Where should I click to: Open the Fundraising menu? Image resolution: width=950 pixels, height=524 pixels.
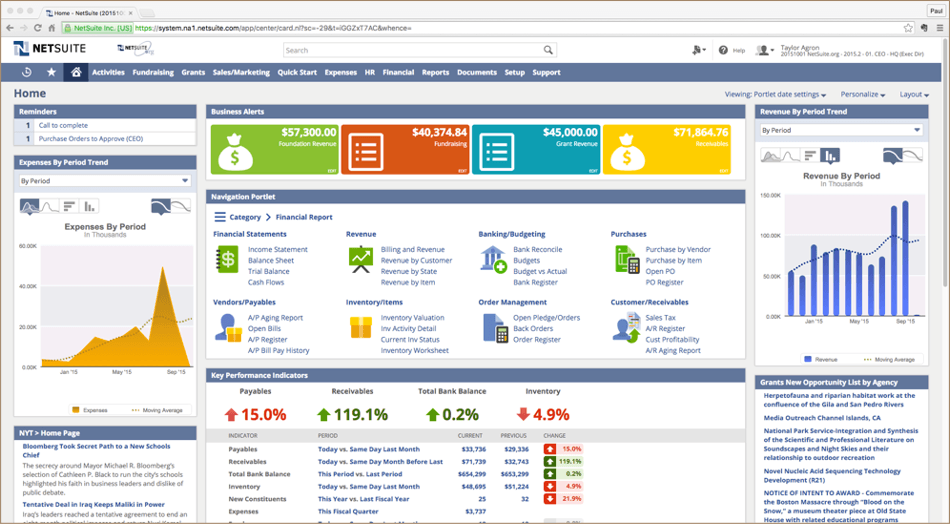click(x=153, y=72)
